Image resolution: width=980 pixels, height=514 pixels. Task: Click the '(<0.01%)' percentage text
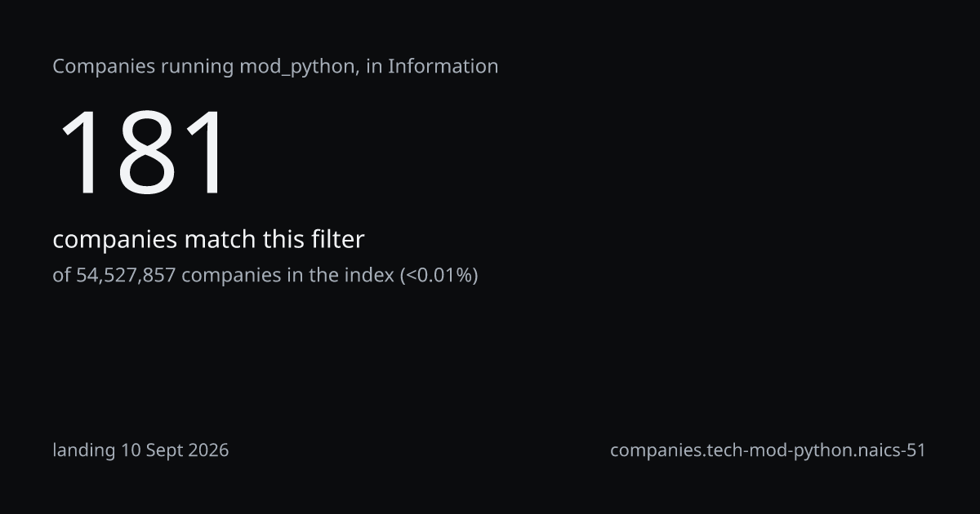439,275
